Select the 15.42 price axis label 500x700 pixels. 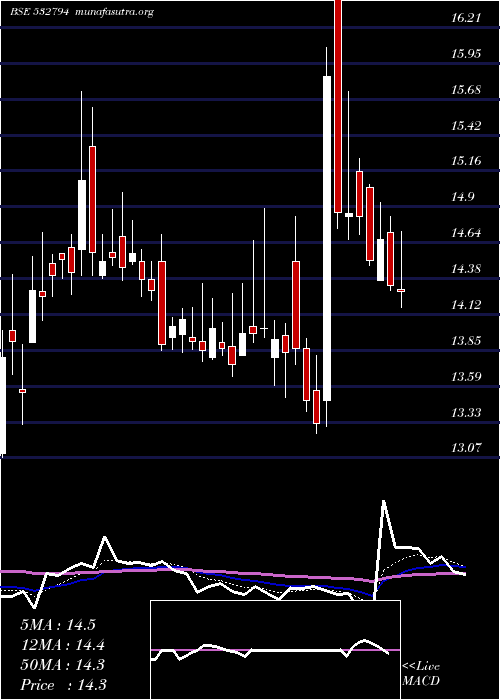pos(466,125)
